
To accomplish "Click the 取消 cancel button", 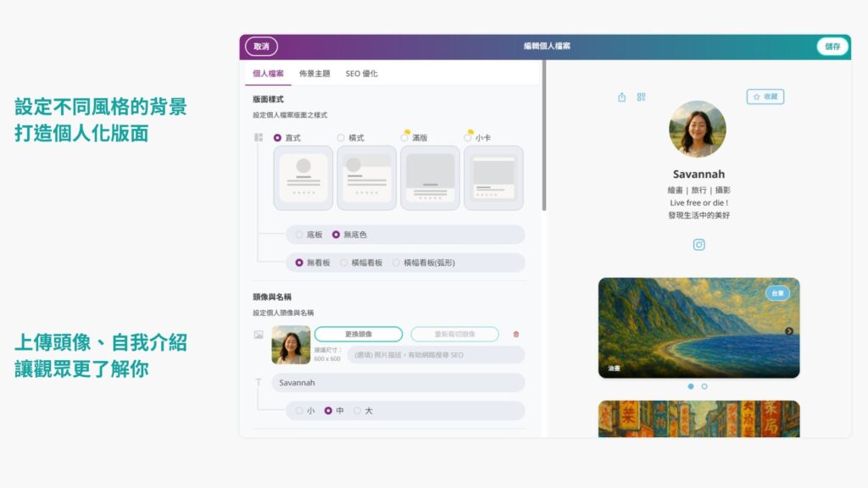I will point(261,47).
